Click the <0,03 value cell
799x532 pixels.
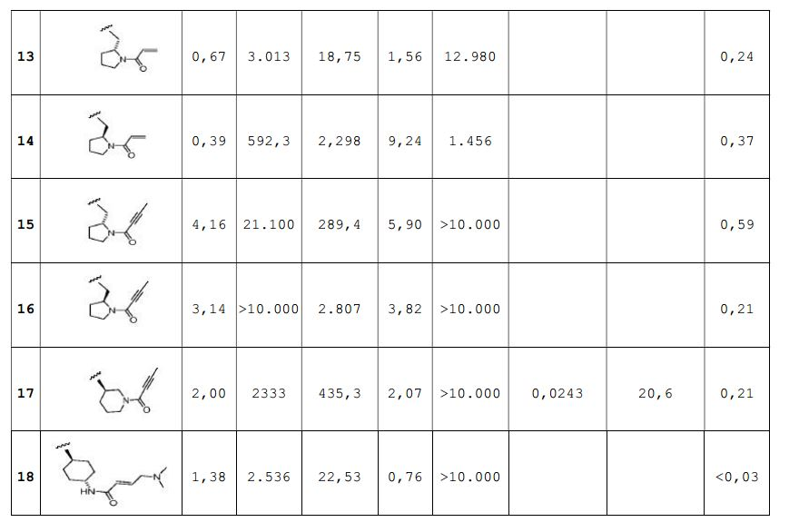click(736, 478)
